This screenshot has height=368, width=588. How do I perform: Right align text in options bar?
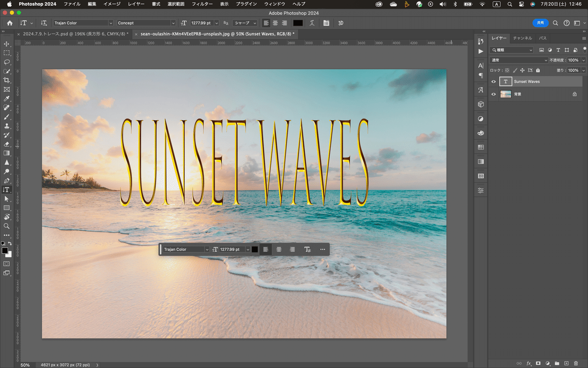point(284,23)
